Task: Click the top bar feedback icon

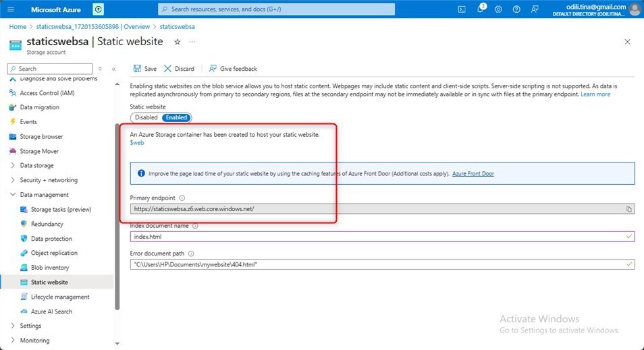Action: point(535,9)
